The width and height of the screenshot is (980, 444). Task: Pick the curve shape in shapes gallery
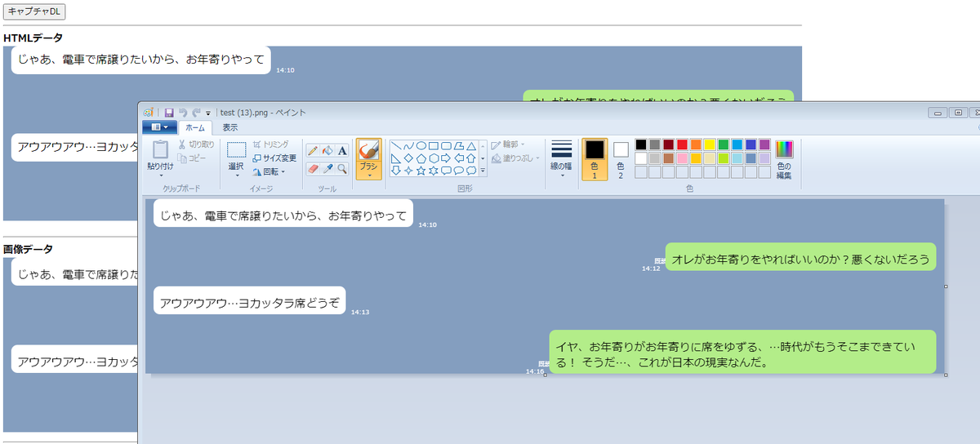[408, 145]
